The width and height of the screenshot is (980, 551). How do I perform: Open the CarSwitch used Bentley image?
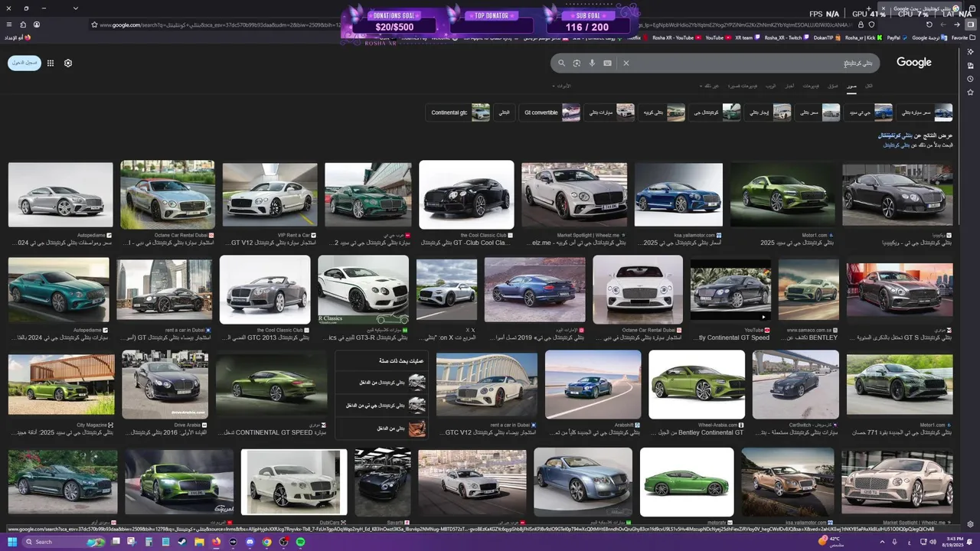[795, 385]
